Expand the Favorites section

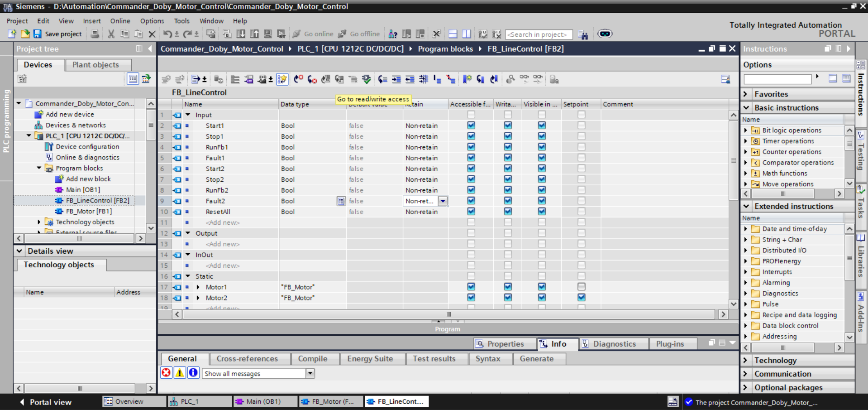(x=746, y=94)
